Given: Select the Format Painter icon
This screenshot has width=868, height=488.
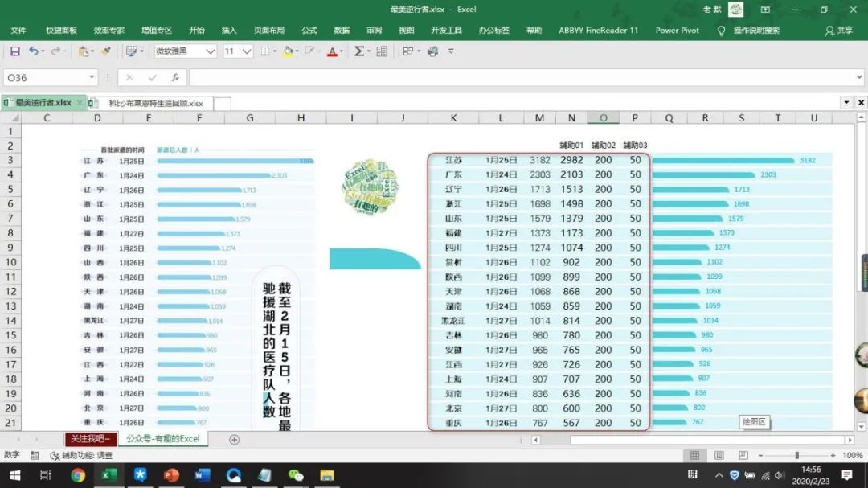Looking at the screenshot, I should point(107,50).
